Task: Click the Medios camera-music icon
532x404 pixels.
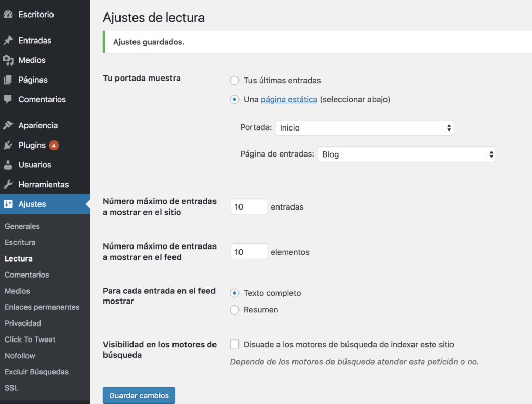Action: pyautogui.click(x=8, y=60)
